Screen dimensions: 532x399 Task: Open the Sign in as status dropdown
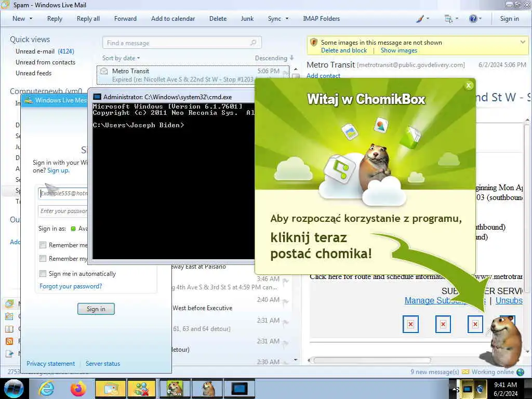click(x=79, y=229)
